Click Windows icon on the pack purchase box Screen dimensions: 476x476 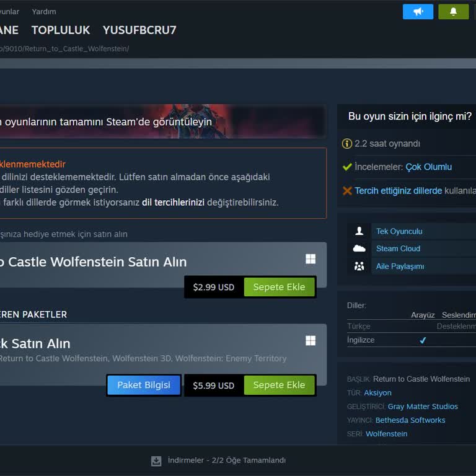tap(311, 341)
